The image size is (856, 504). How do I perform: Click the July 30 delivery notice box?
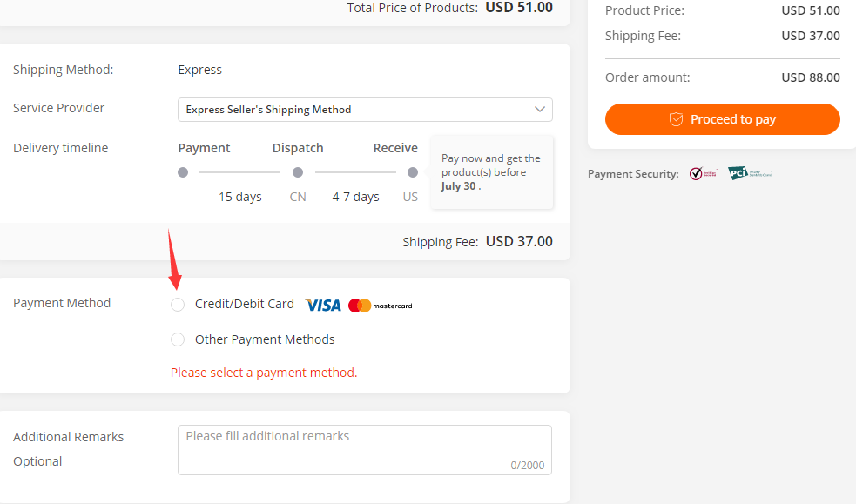click(491, 172)
